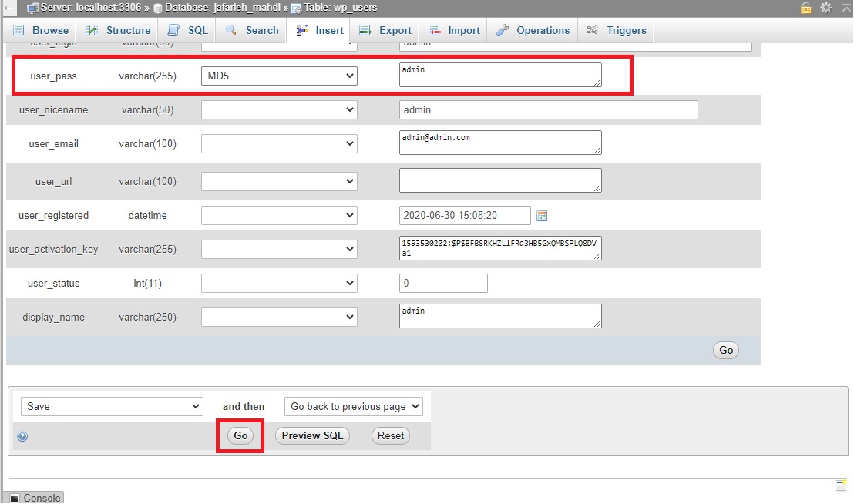Open function dropdown for display_name
The image size is (854, 504).
[279, 317]
